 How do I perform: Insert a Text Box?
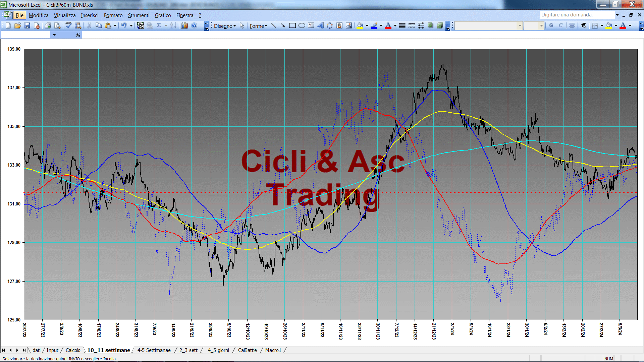(311, 25)
